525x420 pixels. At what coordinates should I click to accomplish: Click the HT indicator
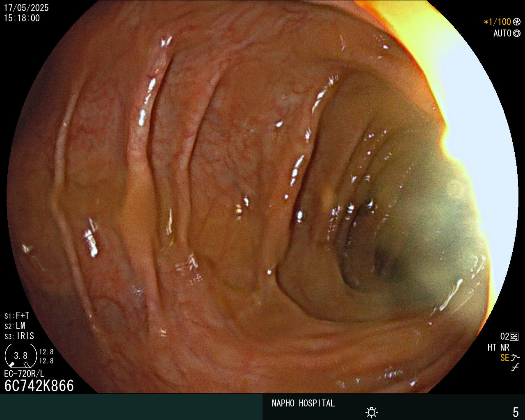[x=492, y=347]
